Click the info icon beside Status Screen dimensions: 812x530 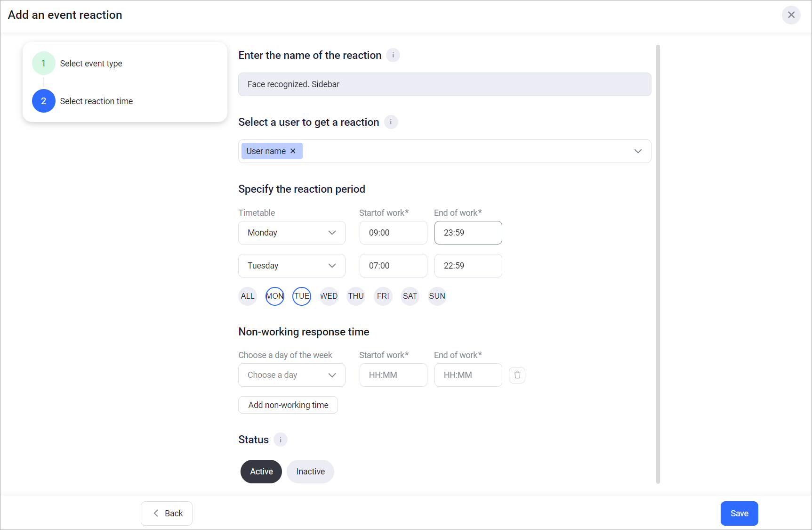coord(281,440)
